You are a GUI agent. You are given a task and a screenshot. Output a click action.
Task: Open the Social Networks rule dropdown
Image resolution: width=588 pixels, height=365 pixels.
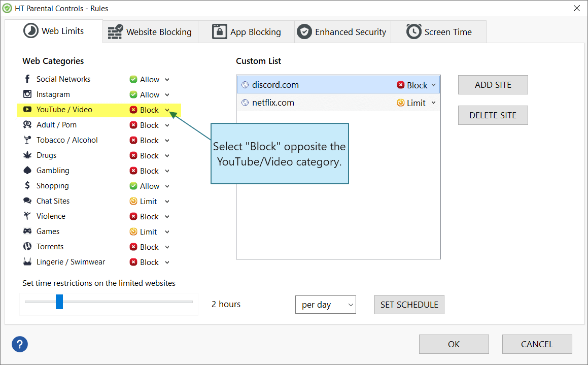coord(167,80)
